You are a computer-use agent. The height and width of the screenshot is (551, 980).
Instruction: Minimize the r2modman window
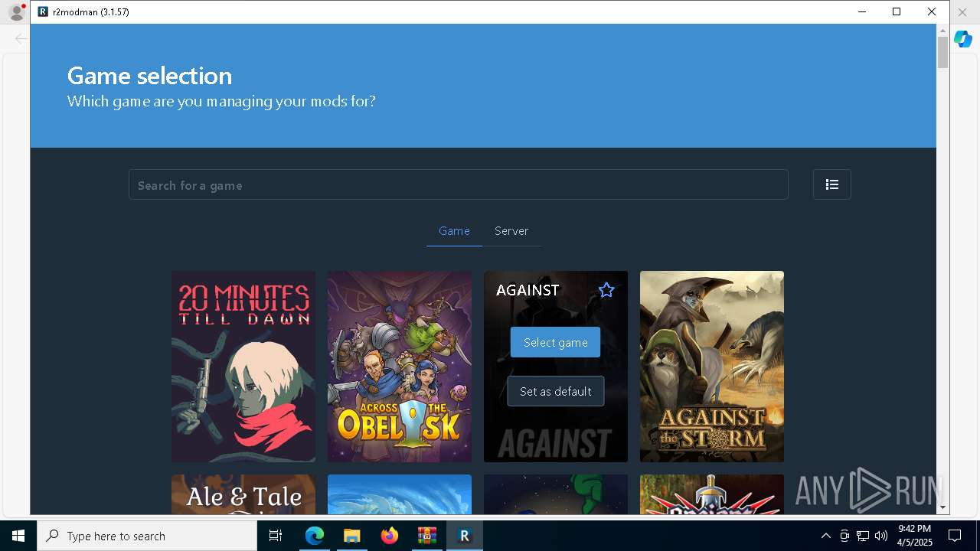862,11
